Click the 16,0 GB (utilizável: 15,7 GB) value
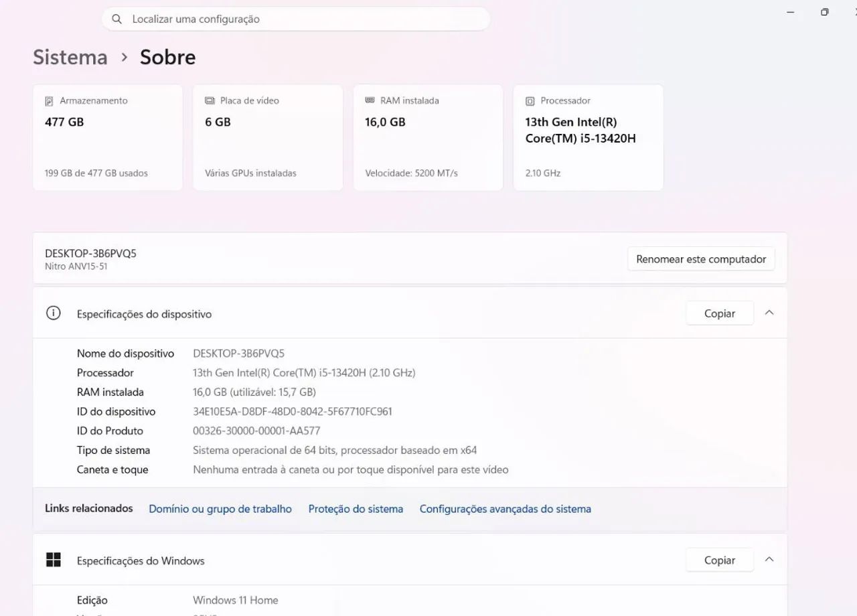Screen dimensions: 857x616 pyautogui.click(x=254, y=392)
